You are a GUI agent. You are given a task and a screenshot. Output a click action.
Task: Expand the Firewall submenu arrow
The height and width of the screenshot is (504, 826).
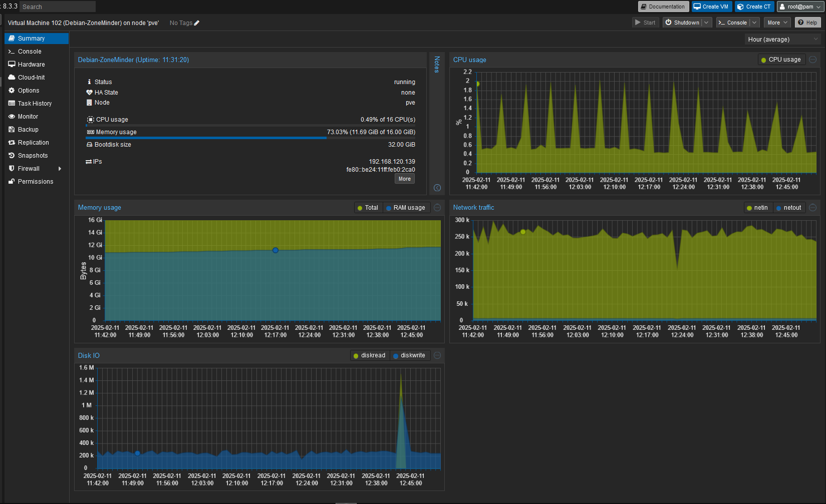(60, 169)
